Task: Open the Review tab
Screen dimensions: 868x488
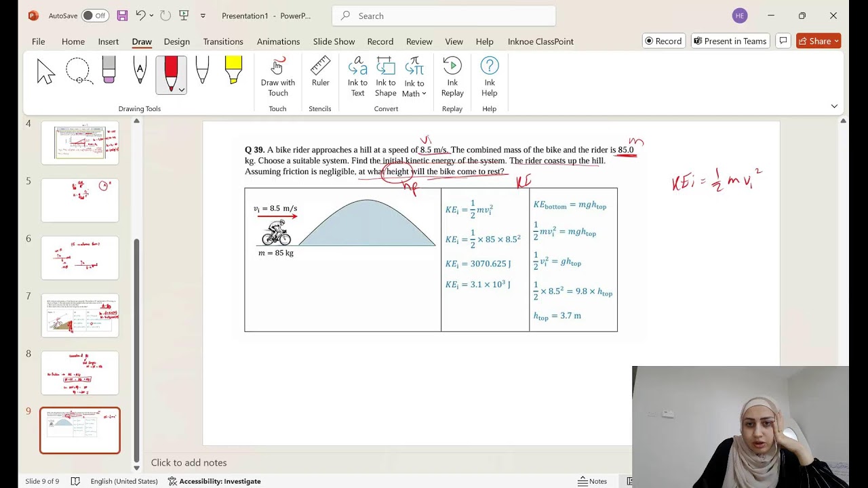Action: pos(419,41)
